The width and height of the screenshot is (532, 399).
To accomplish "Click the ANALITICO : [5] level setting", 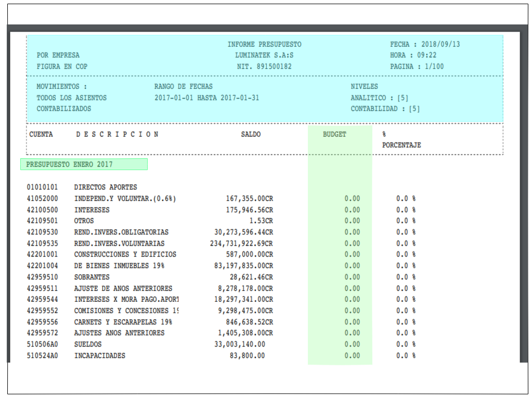I will [x=378, y=97].
